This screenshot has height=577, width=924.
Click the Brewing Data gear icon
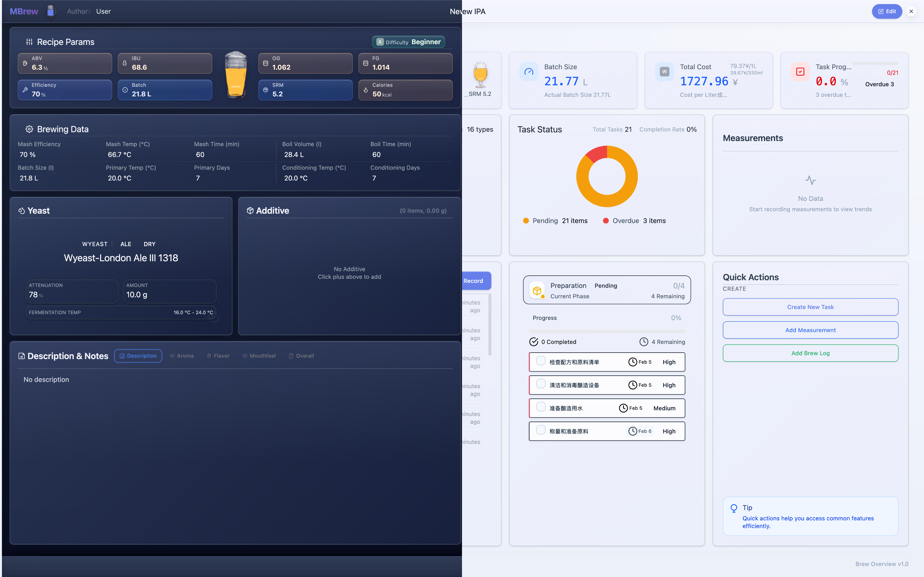pyautogui.click(x=29, y=129)
